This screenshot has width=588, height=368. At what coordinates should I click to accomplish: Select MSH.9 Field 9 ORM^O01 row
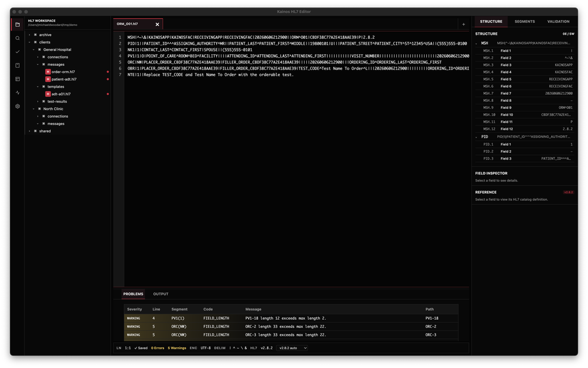click(x=524, y=108)
